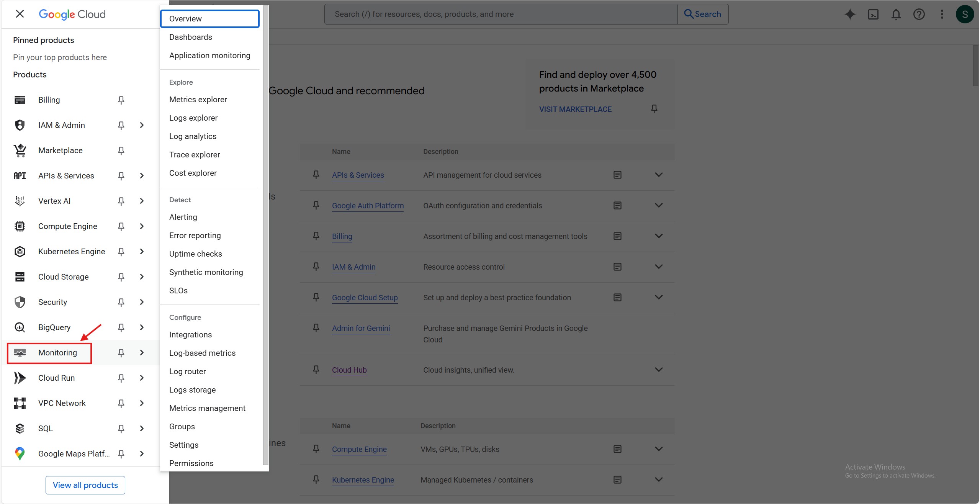Expand the IAM & Admin submenu chevron

tap(142, 125)
